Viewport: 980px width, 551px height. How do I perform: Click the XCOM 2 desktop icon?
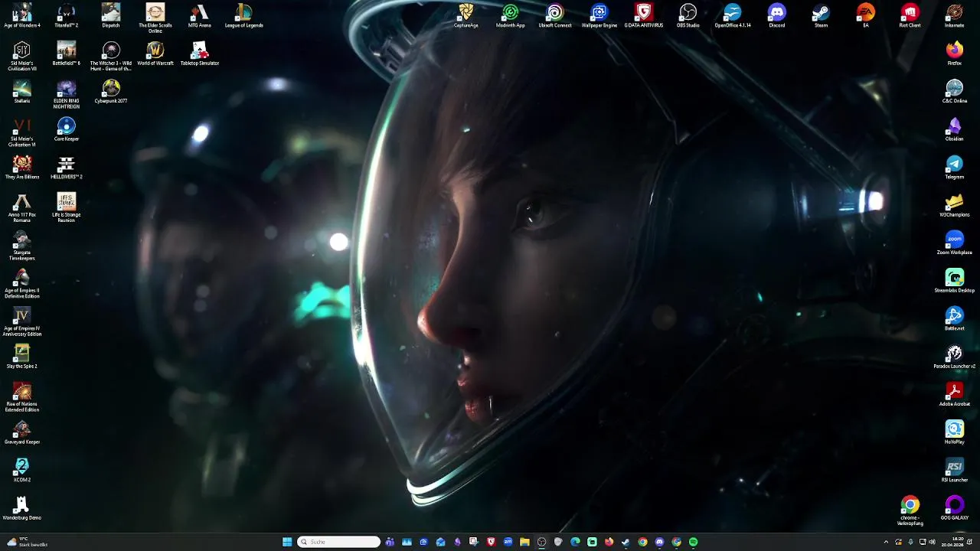click(22, 470)
